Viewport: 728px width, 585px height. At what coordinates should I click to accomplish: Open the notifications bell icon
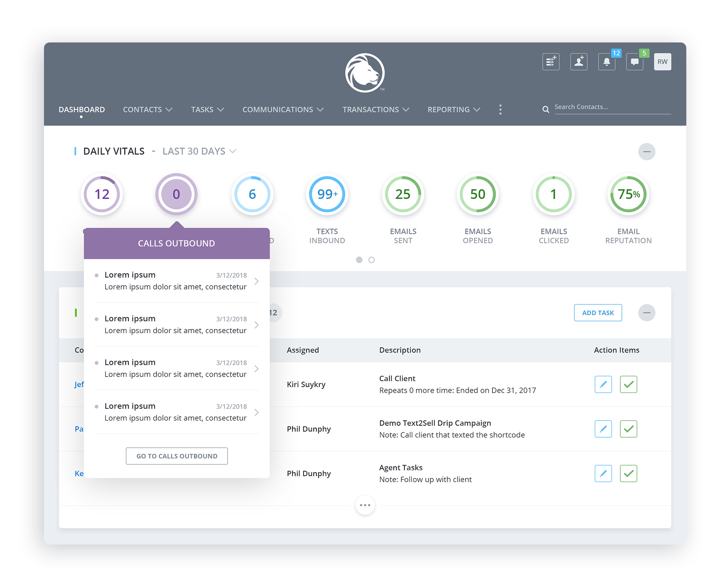coord(606,62)
